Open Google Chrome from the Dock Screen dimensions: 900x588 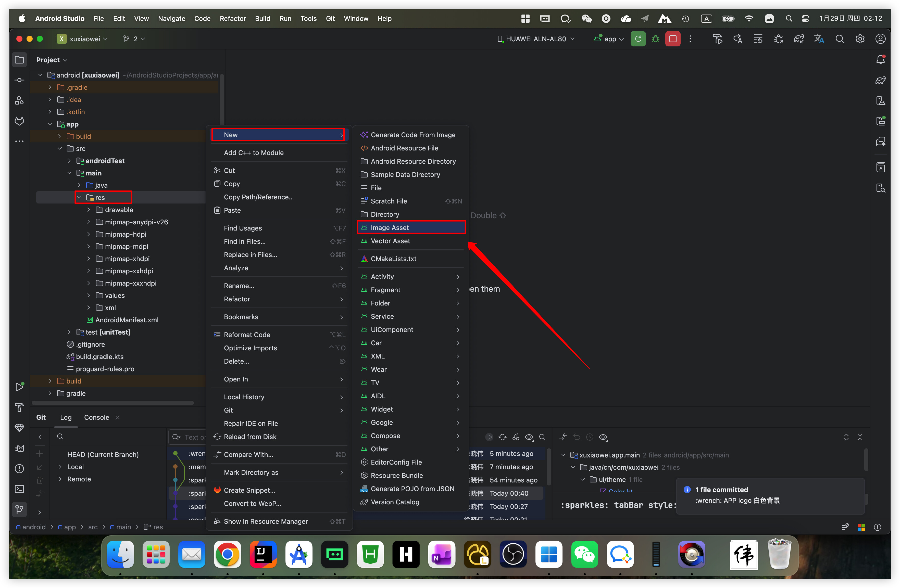pos(227,554)
